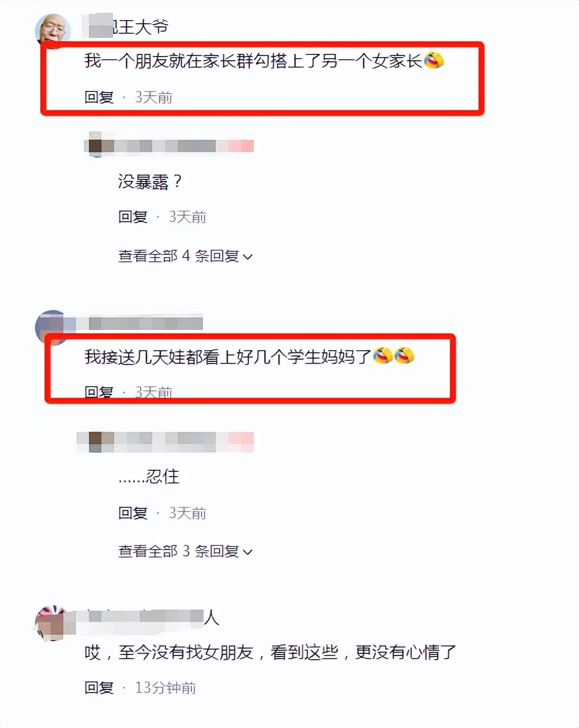The image size is (579, 728).
Task: Click 回复 under 至今没有找女朋友 comment
Action: coord(99,688)
